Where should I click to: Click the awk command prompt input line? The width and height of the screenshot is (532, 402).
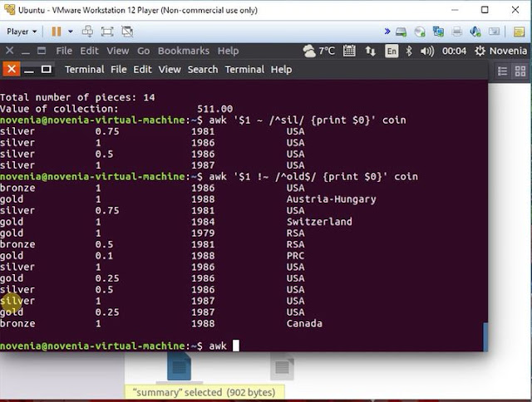click(x=120, y=346)
